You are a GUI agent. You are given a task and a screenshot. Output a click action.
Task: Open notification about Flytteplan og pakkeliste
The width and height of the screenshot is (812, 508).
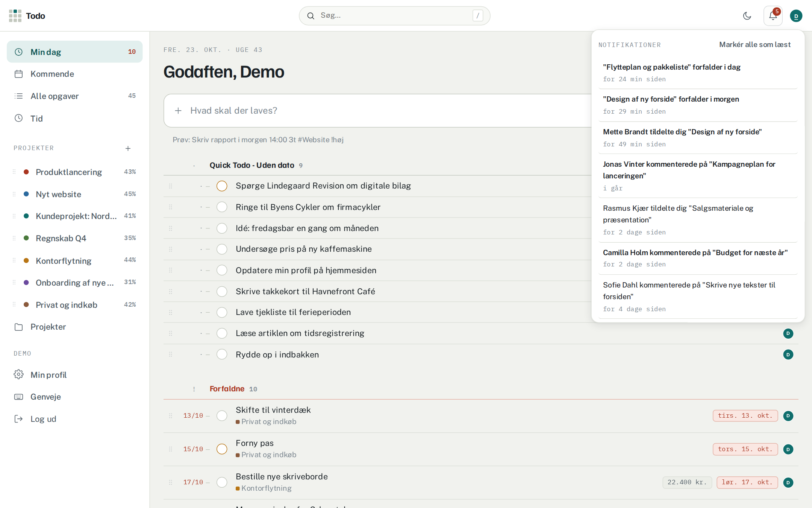click(698, 73)
